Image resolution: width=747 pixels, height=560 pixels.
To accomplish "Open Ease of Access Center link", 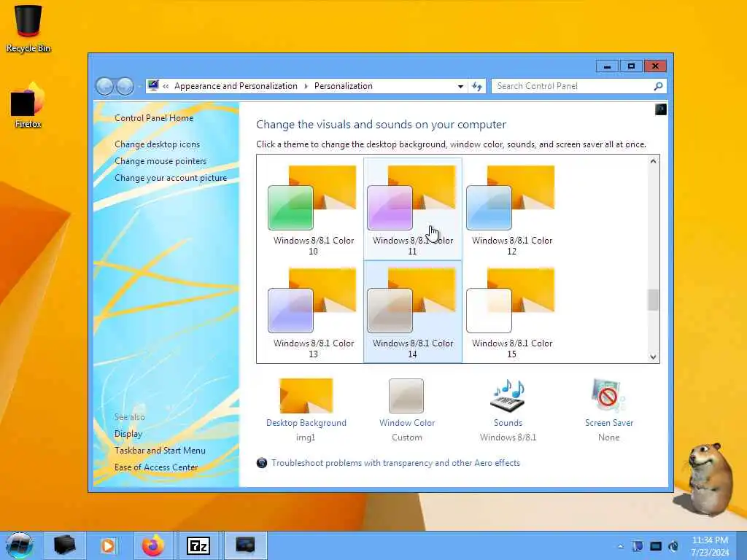I will [156, 467].
